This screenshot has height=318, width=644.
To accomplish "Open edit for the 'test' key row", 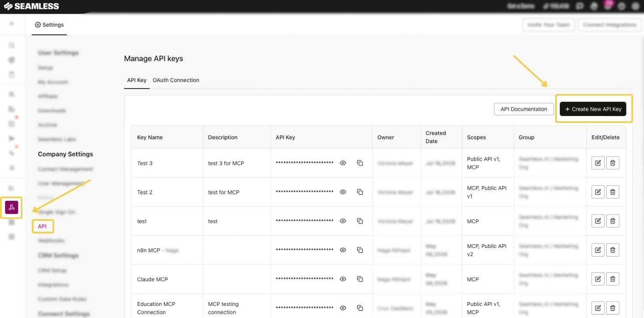I will (598, 221).
